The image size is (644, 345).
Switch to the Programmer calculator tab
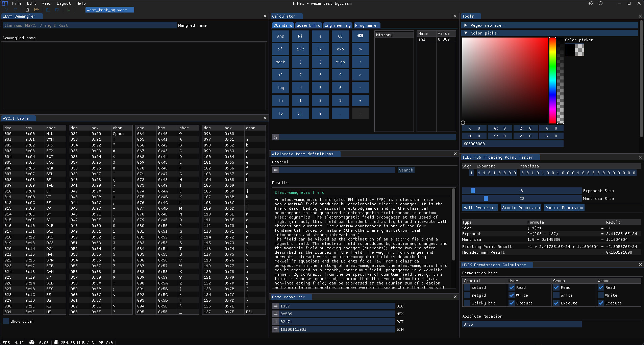(367, 25)
